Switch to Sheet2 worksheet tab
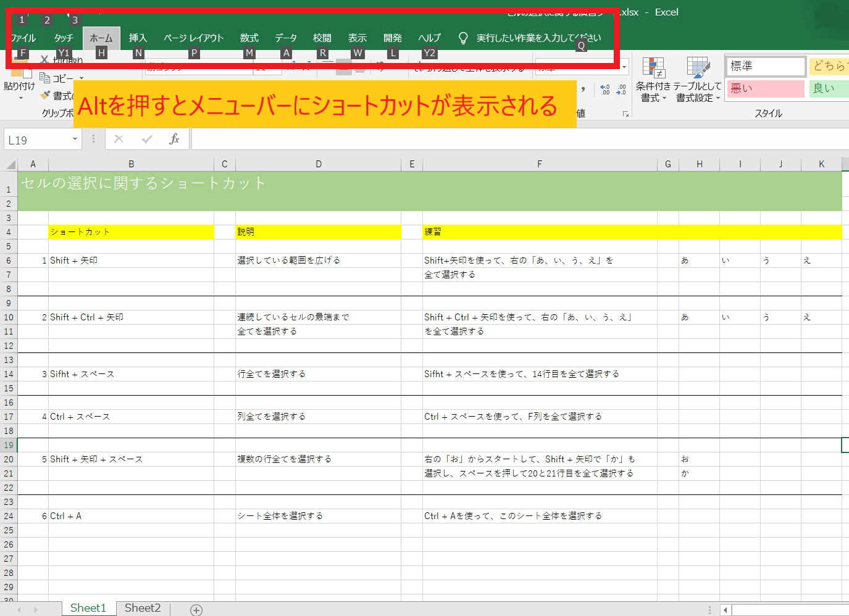Screen dimensions: 849x616 pyautogui.click(x=143, y=608)
